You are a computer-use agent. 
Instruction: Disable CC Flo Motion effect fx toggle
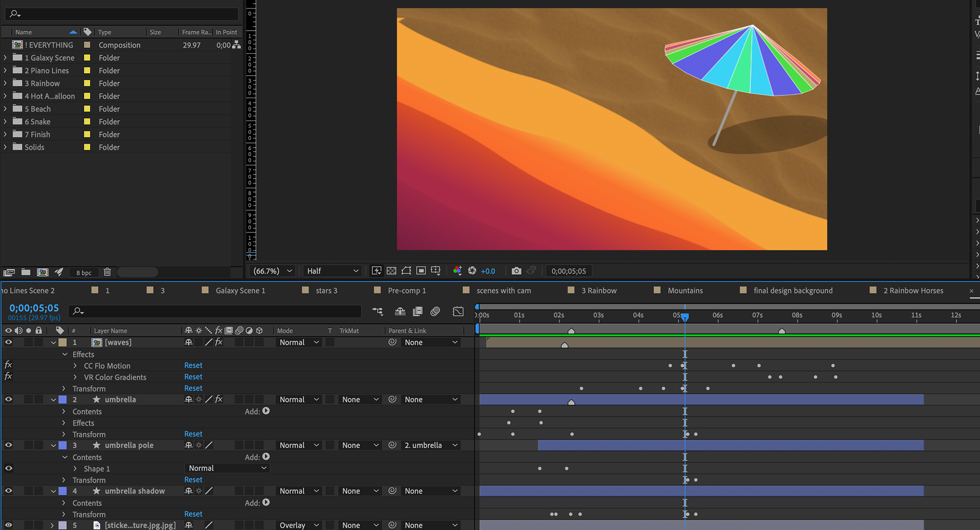coord(8,365)
